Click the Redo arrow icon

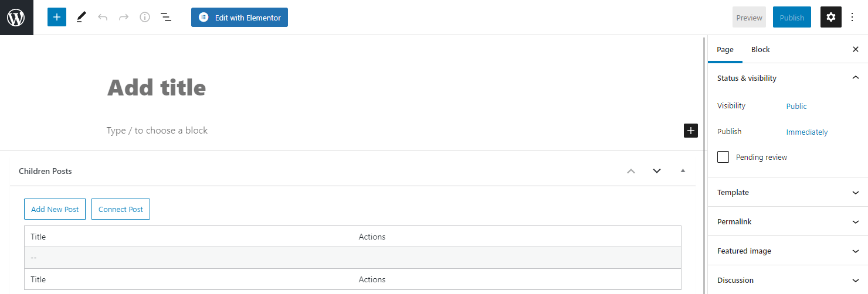[124, 18]
